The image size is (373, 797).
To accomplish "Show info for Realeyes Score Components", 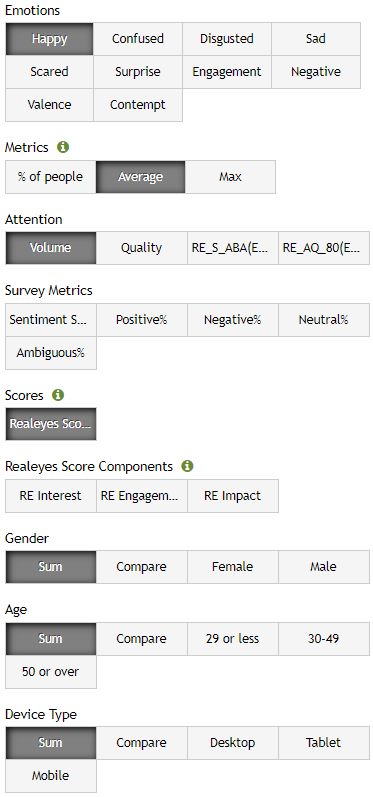I will (x=188, y=466).
